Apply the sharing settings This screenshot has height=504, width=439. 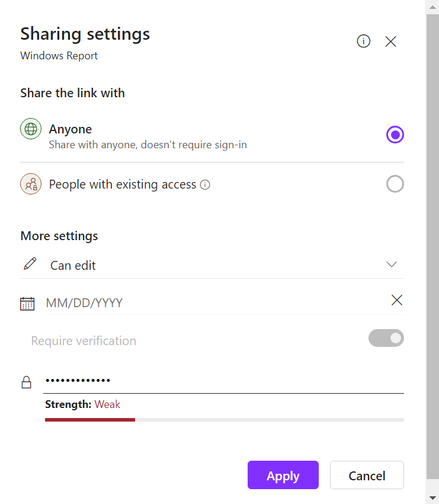tap(283, 475)
